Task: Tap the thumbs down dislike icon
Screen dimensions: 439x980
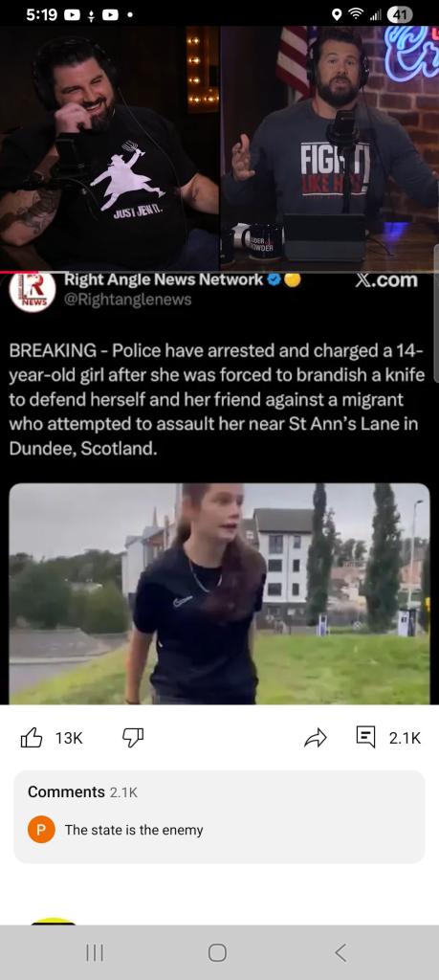Action: [132, 738]
